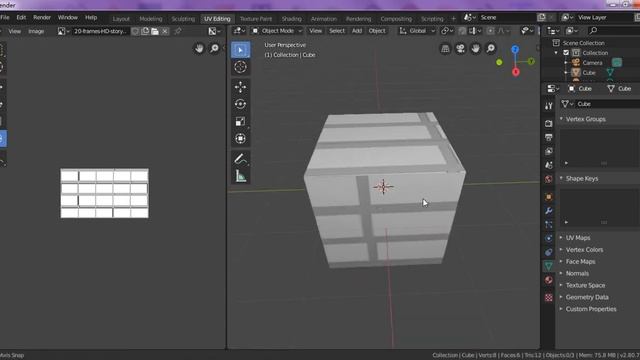This screenshot has width=640, height=360.
Task: Activate the Transform tool
Action: 240,138
